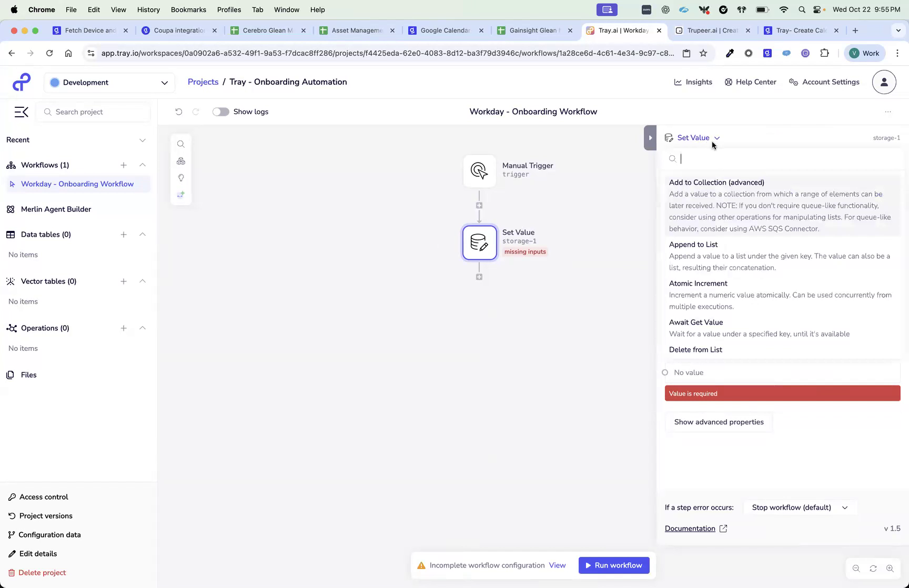Screen dimensions: 909x588
Task: Enable the Show logs toggle
Action: point(220,111)
